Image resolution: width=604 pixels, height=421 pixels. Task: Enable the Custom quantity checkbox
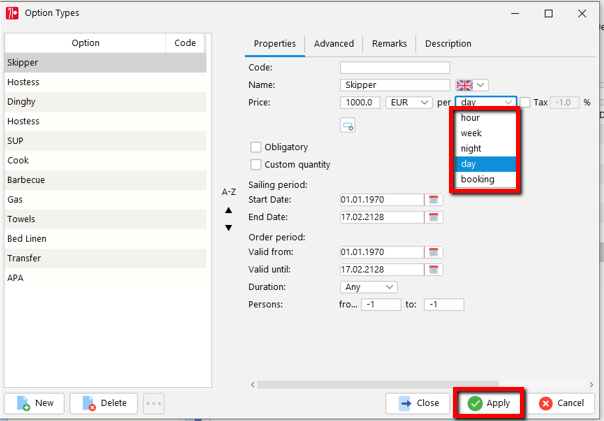(x=255, y=165)
